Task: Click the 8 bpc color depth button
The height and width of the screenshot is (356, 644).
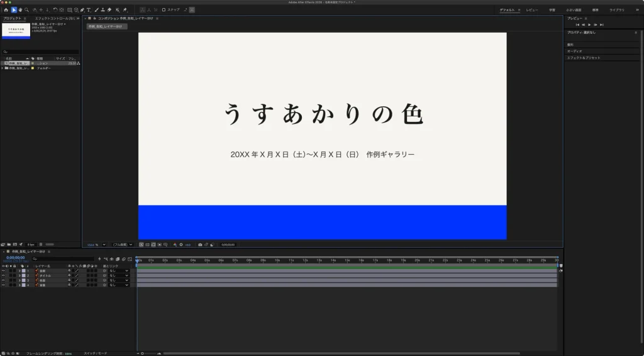Action: tap(31, 245)
